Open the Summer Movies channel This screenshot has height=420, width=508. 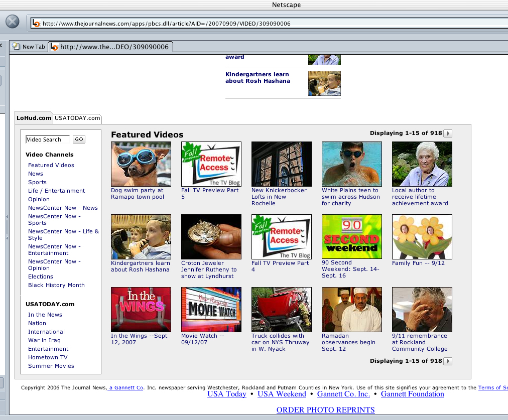pos(51,366)
